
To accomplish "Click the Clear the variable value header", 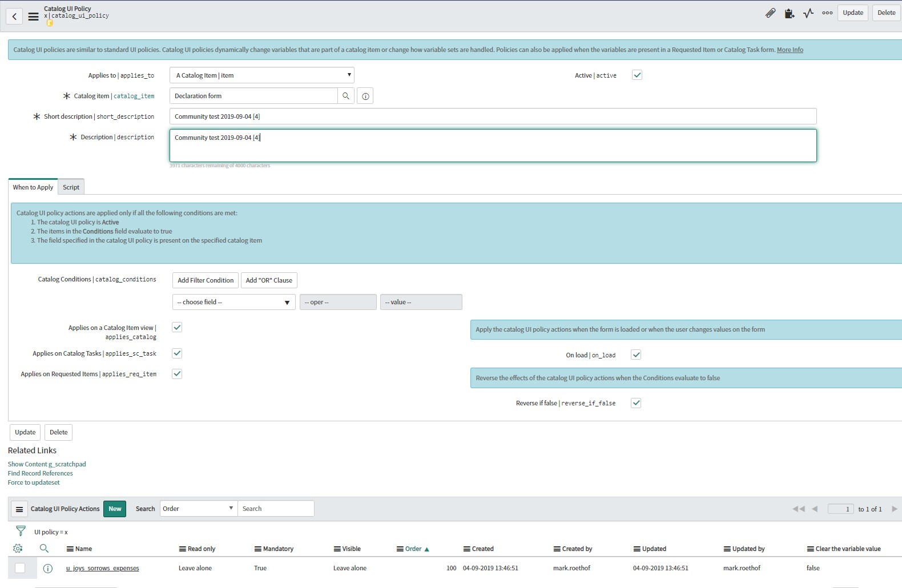I will click(848, 549).
